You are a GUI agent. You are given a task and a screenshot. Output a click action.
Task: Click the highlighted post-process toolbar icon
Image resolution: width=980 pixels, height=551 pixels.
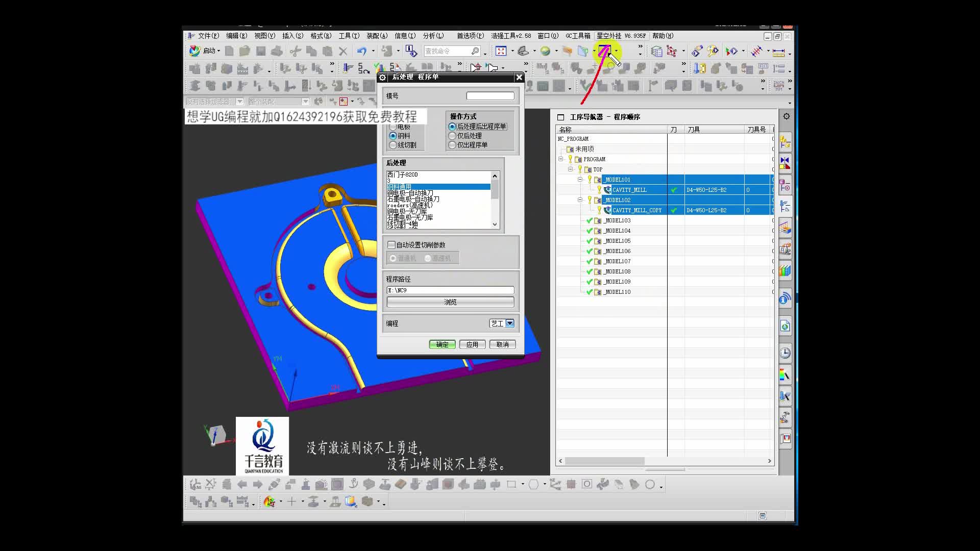click(x=604, y=51)
